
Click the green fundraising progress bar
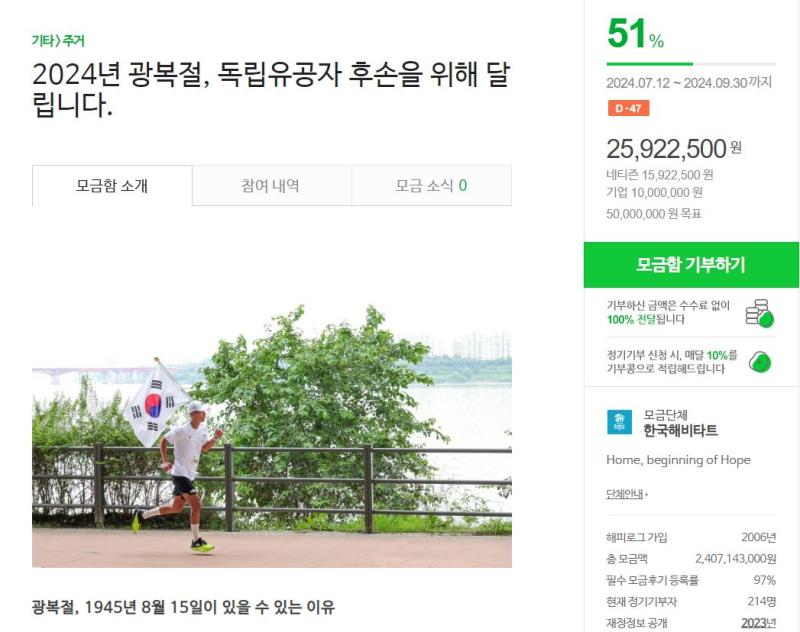click(x=691, y=64)
